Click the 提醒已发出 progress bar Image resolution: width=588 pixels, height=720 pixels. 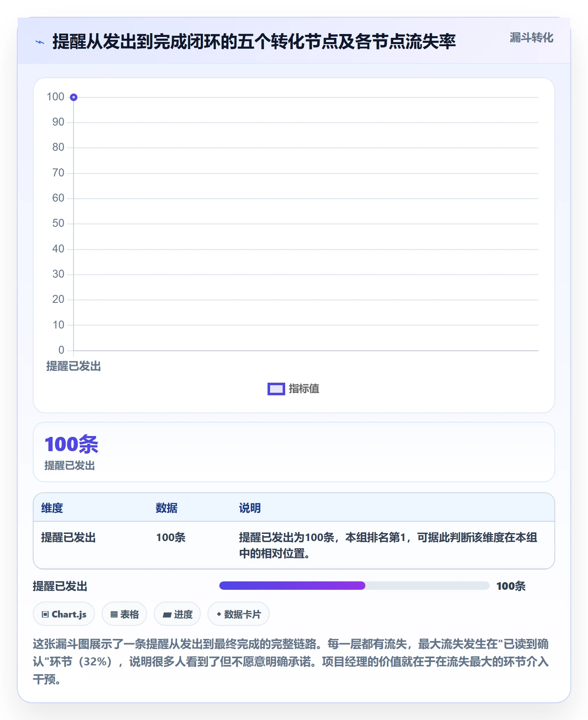354,586
